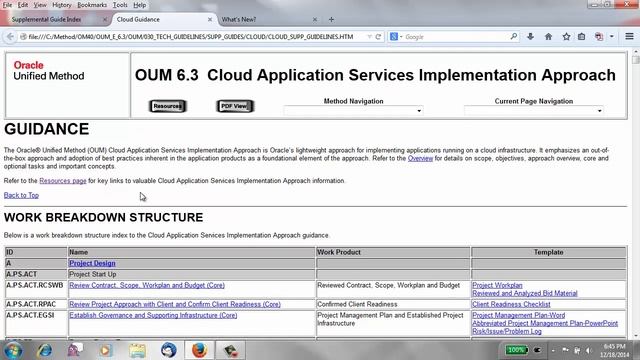Open a new tab with plus button
640x360 pixels.
331,19
